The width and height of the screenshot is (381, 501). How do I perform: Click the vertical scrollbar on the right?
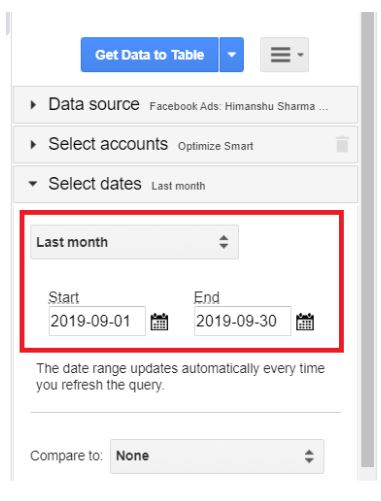coord(368,240)
